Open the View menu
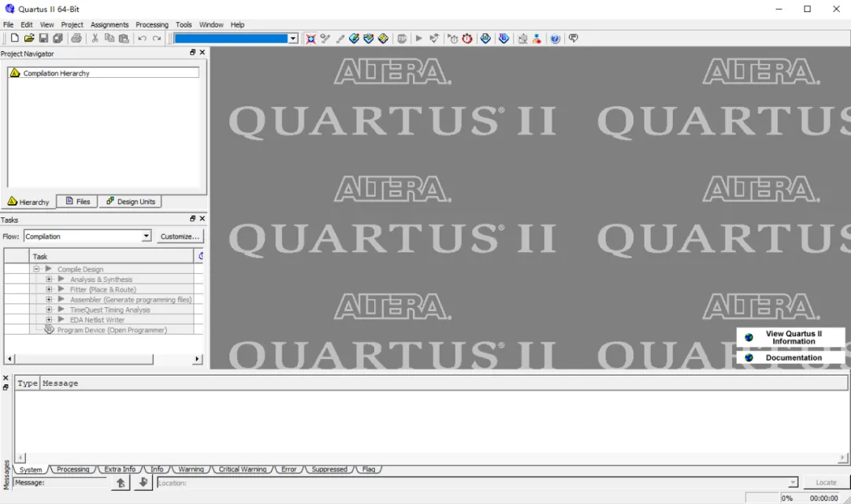851x504 pixels. coord(46,24)
